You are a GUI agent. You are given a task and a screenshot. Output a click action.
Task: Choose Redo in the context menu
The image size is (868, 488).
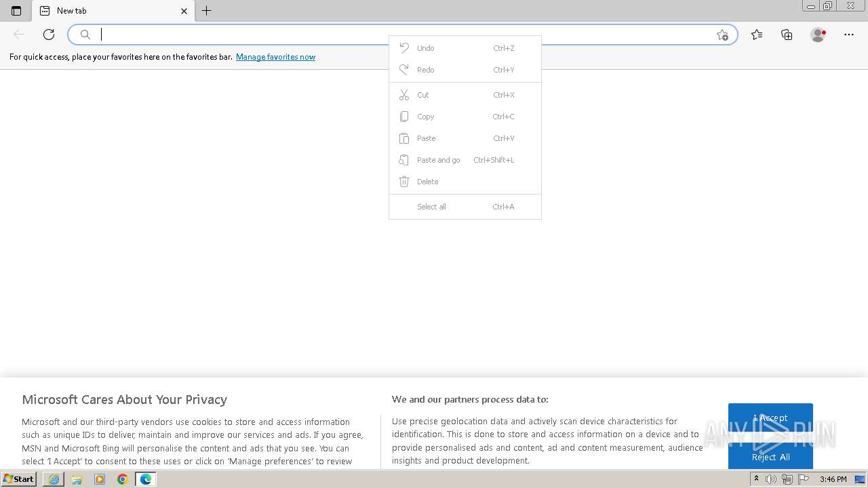click(x=465, y=70)
